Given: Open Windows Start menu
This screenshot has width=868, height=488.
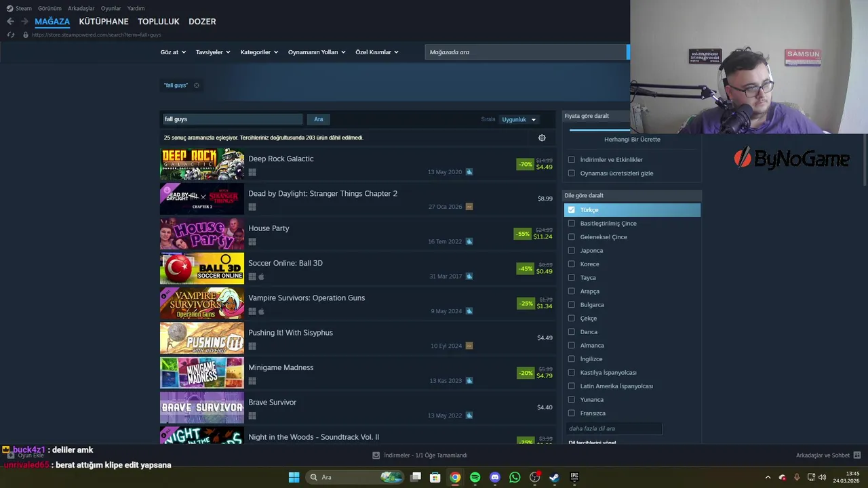Looking at the screenshot, I should tap(294, 477).
